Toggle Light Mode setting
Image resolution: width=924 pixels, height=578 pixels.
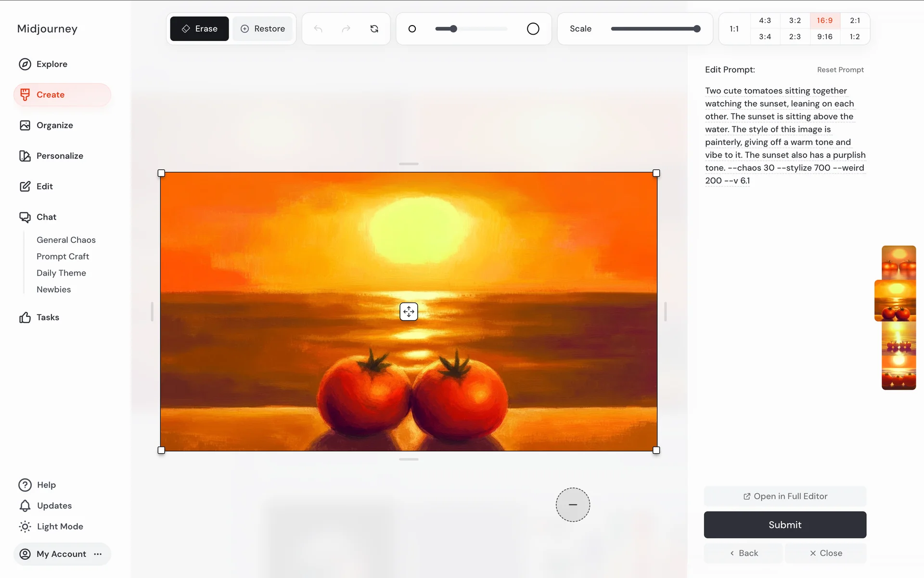point(60,526)
